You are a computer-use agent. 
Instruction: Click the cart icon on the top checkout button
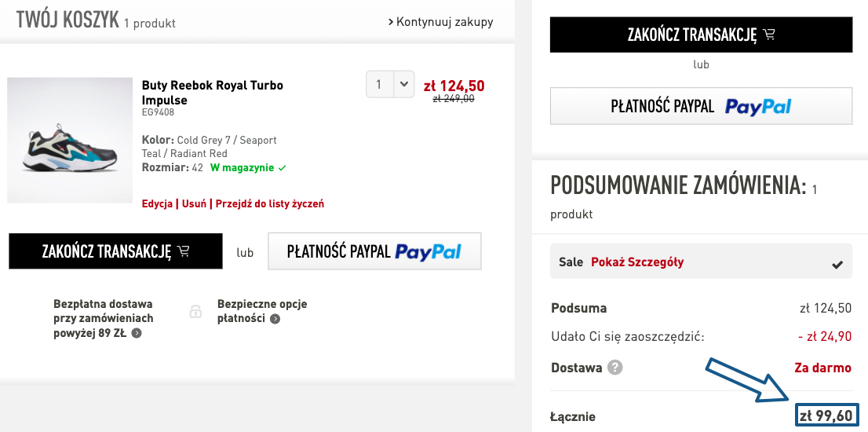(x=769, y=35)
